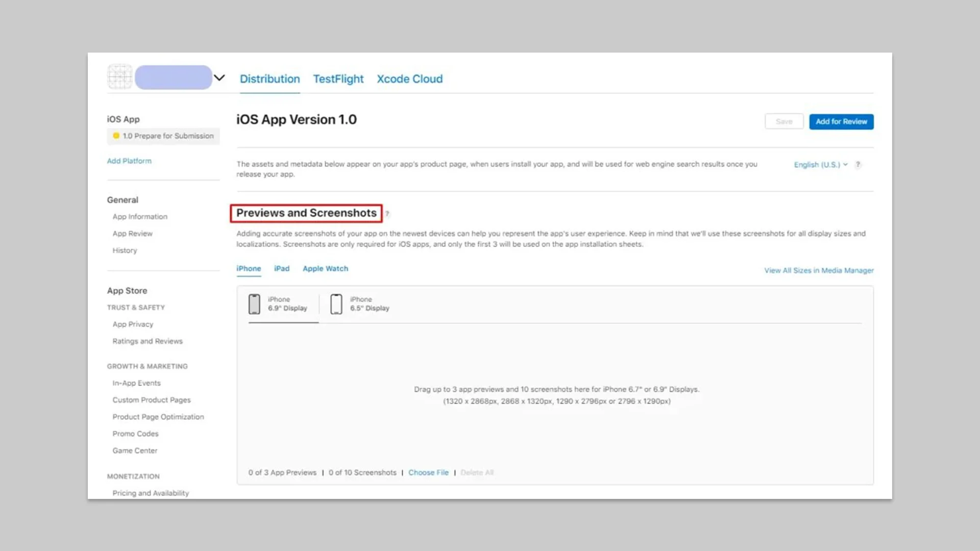
Task: Click the "MONETIZATION" section label
Action: (x=133, y=476)
